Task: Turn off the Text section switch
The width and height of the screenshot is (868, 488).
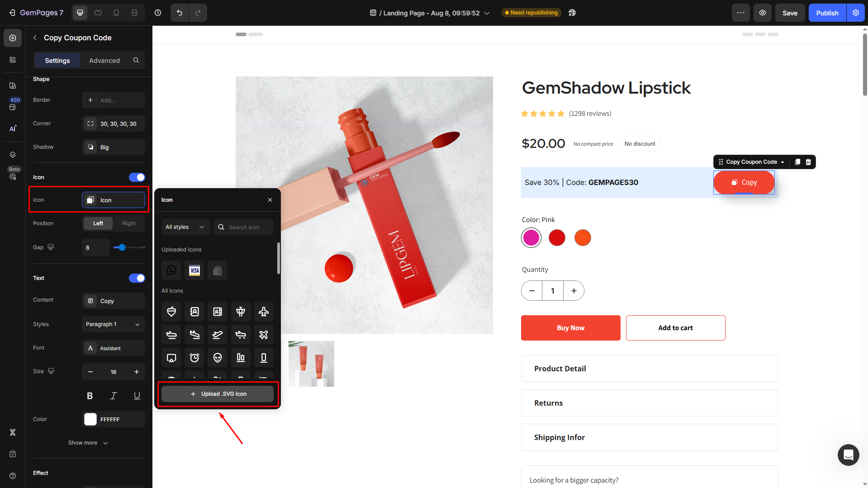Action: click(x=137, y=278)
